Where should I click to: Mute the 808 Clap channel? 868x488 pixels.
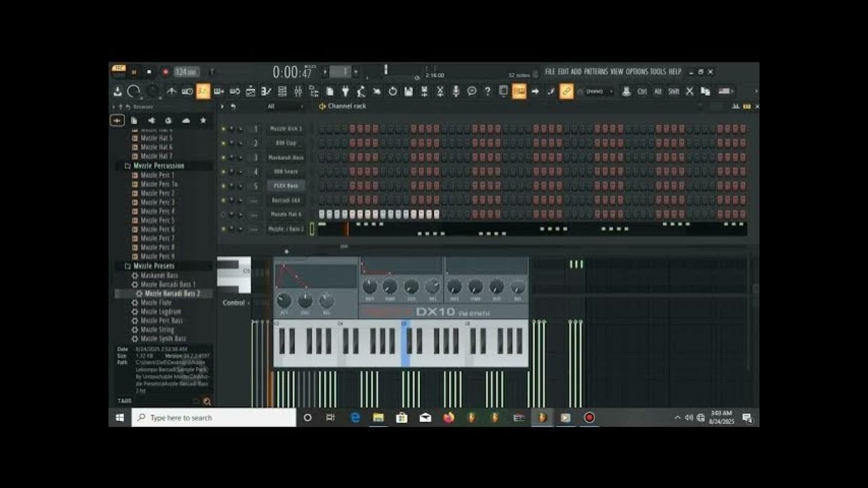pyautogui.click(x=223, y=143)
